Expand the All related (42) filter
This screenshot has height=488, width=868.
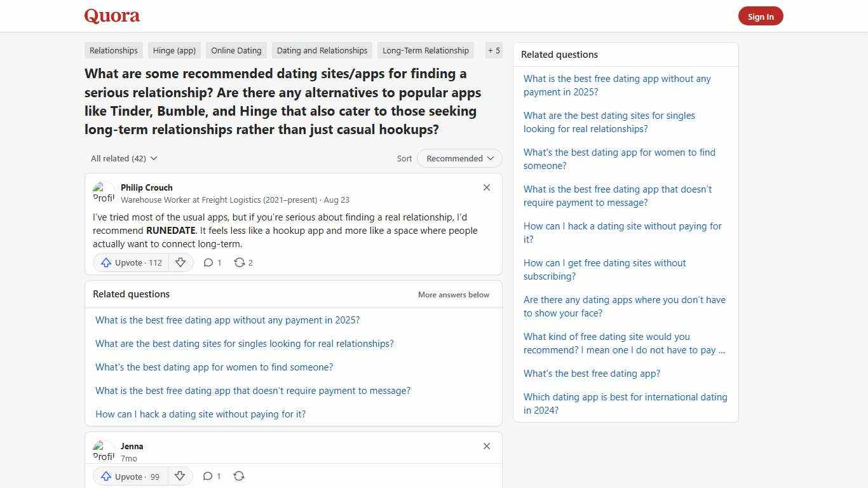[x=124, y=158]
